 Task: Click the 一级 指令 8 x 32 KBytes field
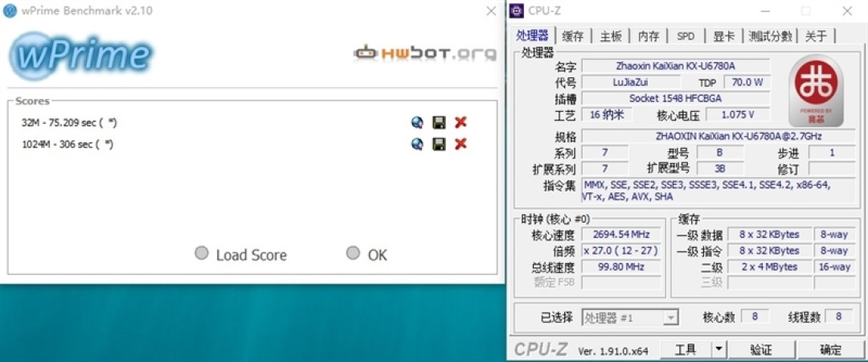click(x=769, y=250)
